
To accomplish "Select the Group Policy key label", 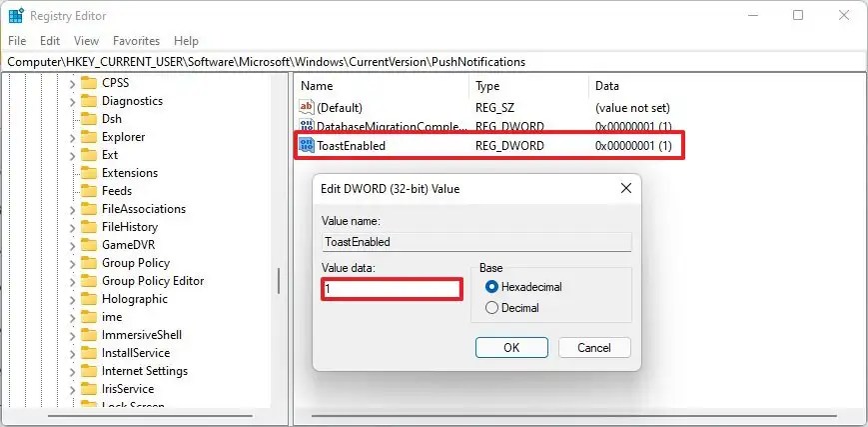I will click(x=136, y=263).
